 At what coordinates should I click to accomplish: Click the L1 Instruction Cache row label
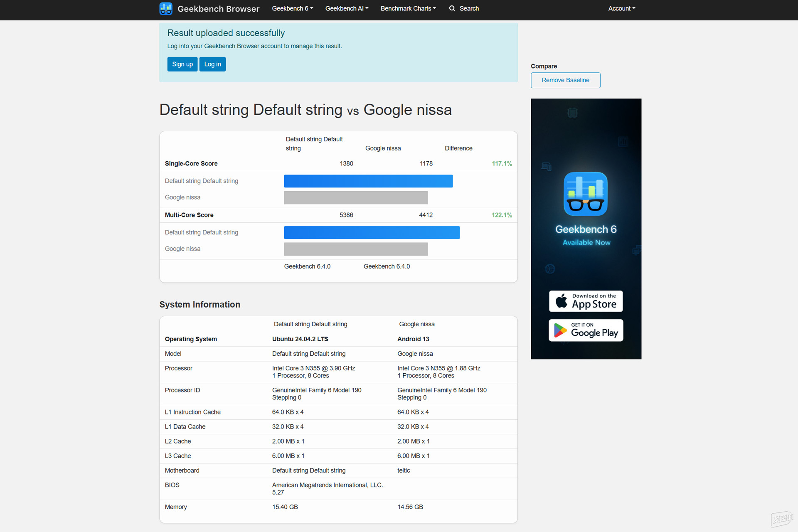(x=193, y=412)
